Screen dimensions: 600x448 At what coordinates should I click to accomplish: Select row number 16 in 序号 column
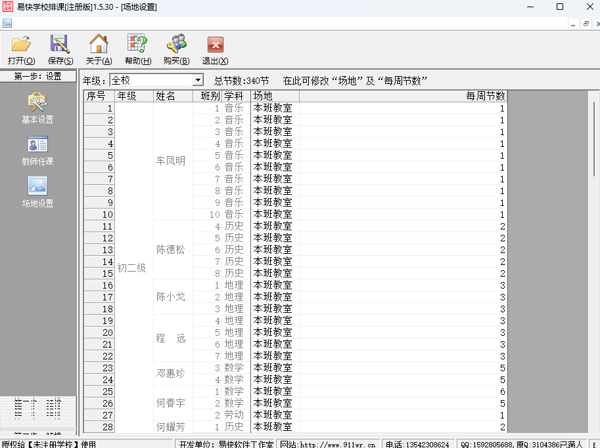99,286
